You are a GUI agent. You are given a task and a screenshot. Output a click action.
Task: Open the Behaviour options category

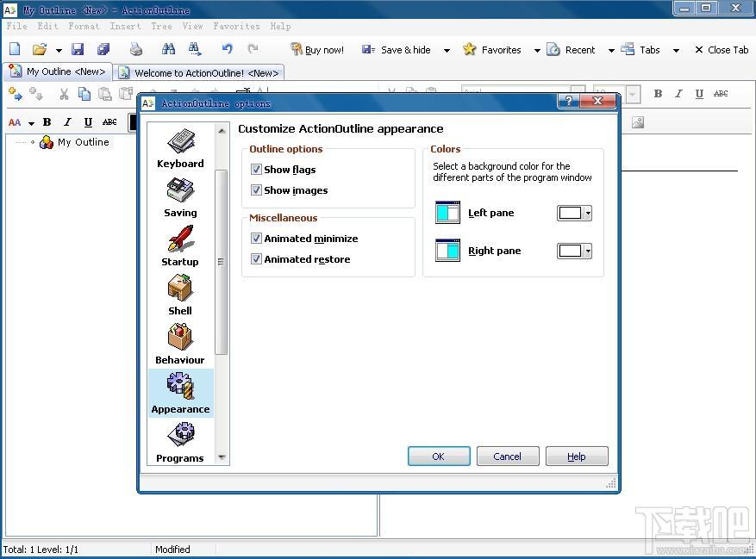pyautogui.click(x=180, y=344)
